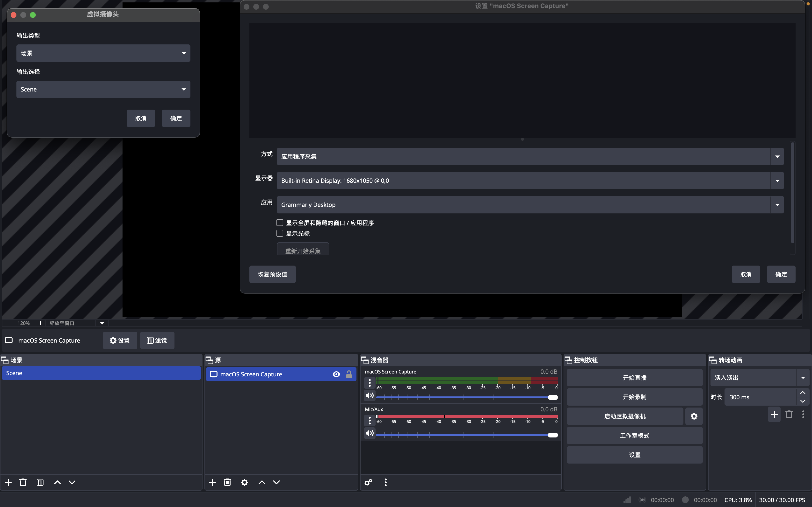Mute the macOS Screen Capture audio speaker icon
Viewport: 812px width, 507px height.
(370, 396)
